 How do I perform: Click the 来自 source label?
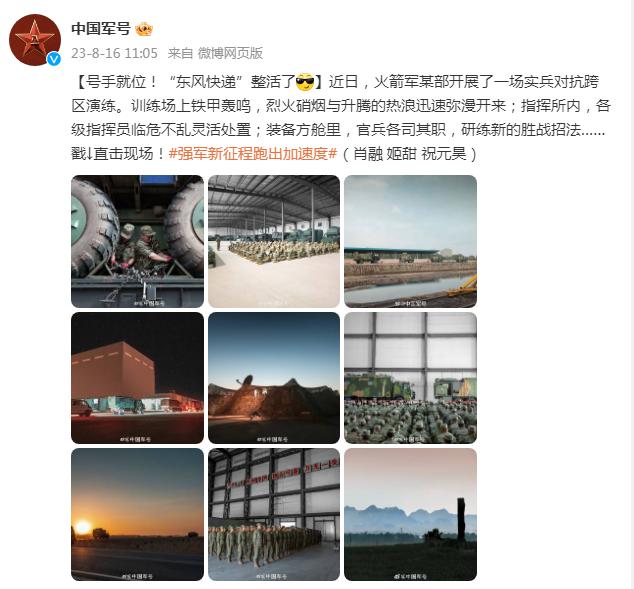point(180,53)
